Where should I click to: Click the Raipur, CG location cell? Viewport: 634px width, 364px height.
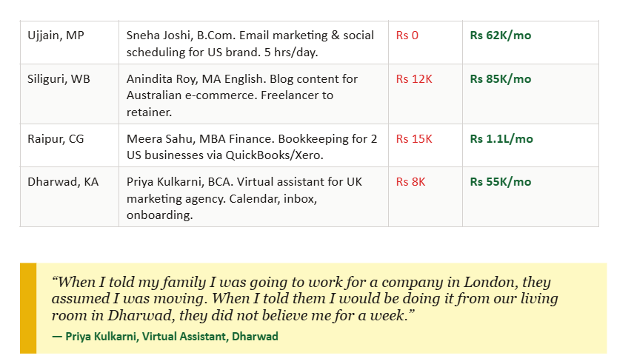[56, 139]
